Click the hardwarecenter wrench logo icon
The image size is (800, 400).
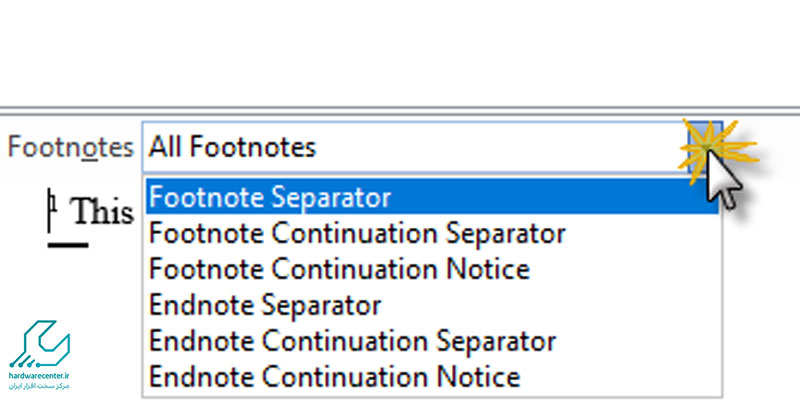click(x=40, y=344)
